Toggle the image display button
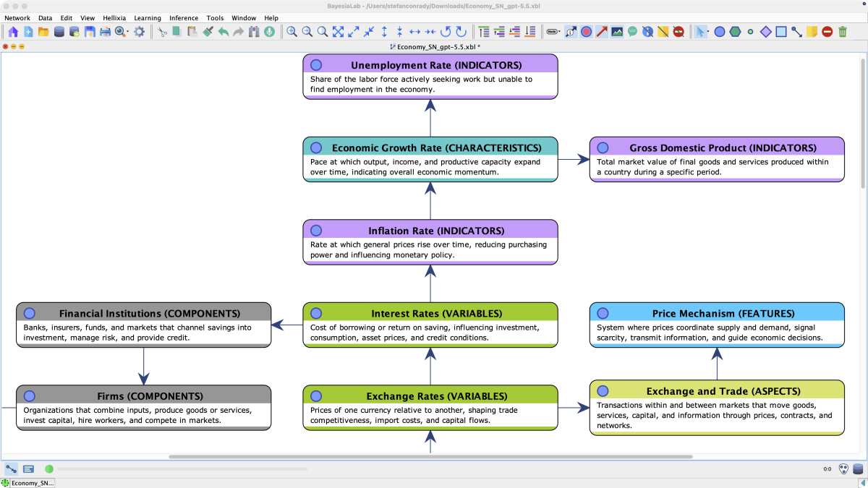The width and height of the screenshot is (868, 488). click(x=617, y=32)
